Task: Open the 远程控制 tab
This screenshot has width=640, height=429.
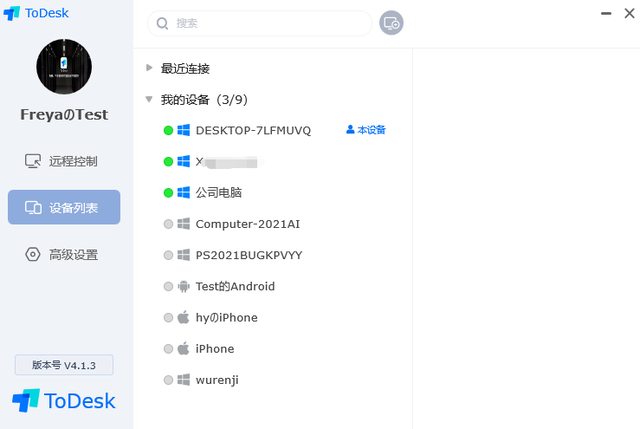Action: click(x=64, y=161)
